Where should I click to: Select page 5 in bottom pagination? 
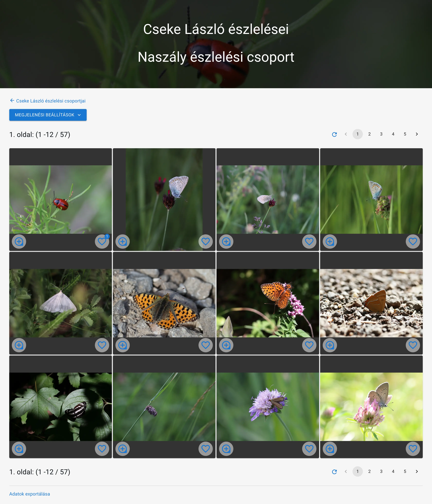click(405, 471)
